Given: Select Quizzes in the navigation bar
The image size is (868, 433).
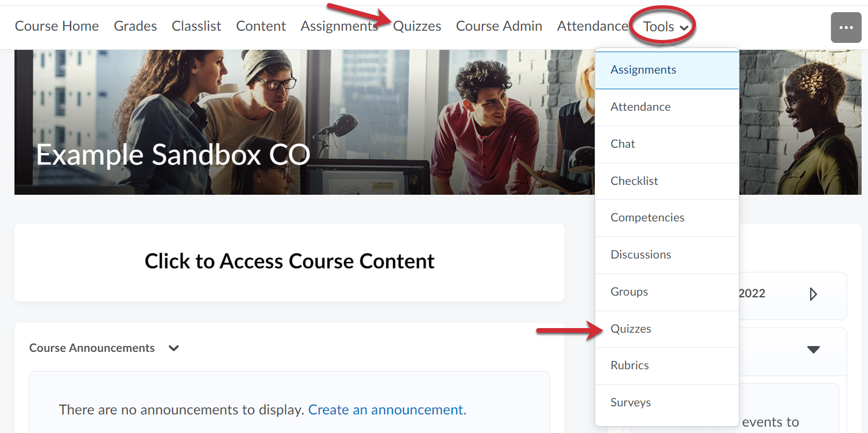Looking at the screenshot, I should [x=417, y=26].
